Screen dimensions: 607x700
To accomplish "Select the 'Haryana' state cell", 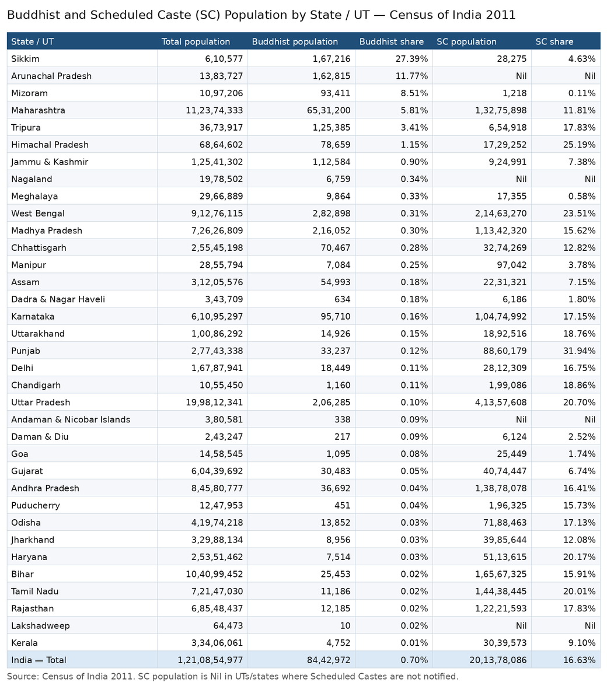I will point(82,557).
